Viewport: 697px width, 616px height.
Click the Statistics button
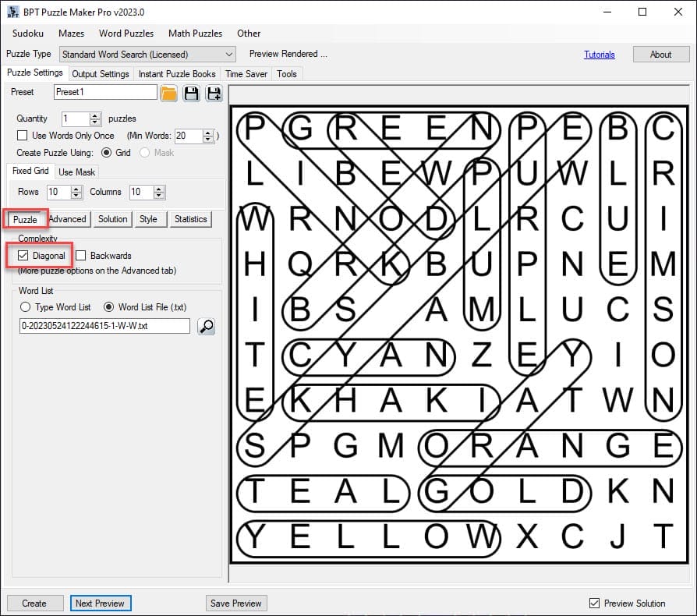[x=190, y=219]
